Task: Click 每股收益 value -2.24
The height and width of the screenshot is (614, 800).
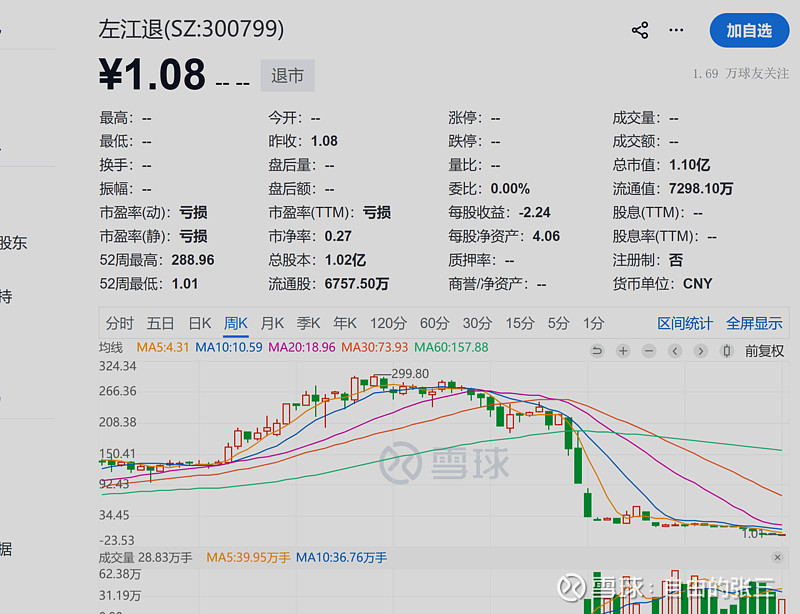Action: tap(535, 212)
